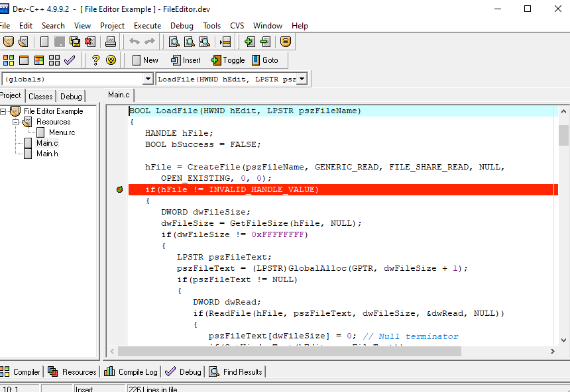Click the Print icon
This screenshot has width=570, height=392.
tap(111, 42)
